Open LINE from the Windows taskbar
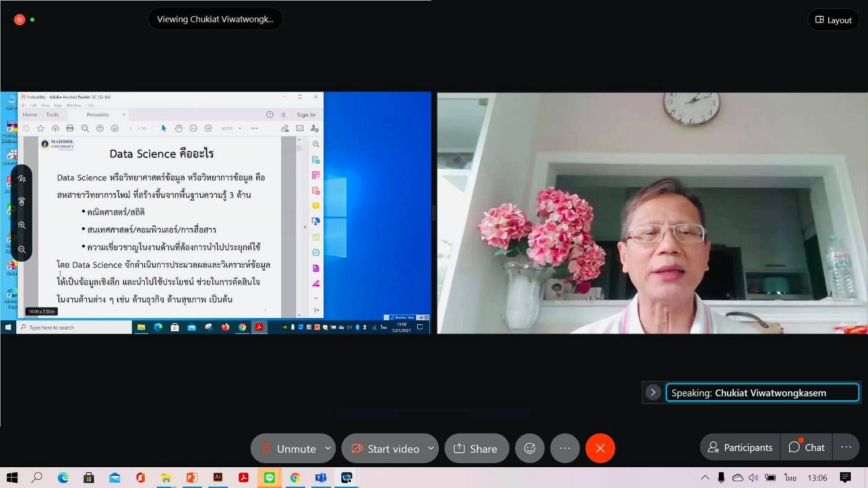Image resolution: width=868 pixels, height=488 pixels. click(x=269, y=478)
